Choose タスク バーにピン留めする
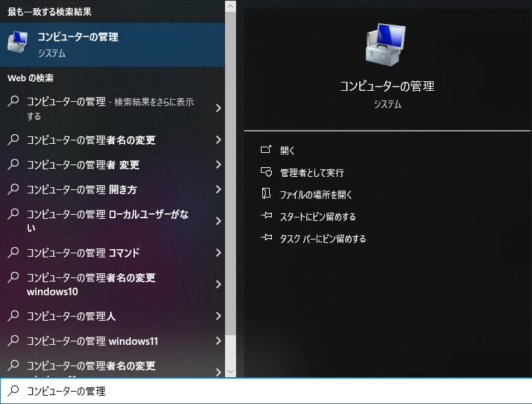The height and width of the screenshot is (404, 532). 323,238
